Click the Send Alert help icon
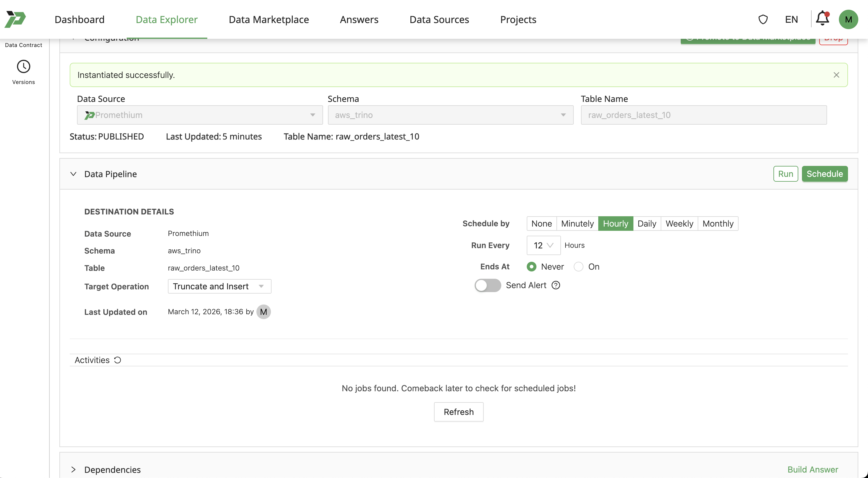The image size is (868, 478). click(556, 285)
